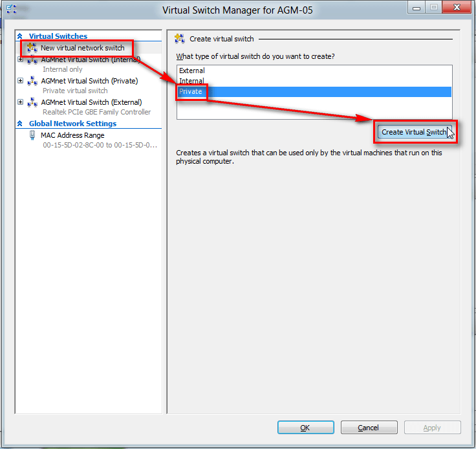Click the Apply button
476x449 pixels.
[432, 428]
